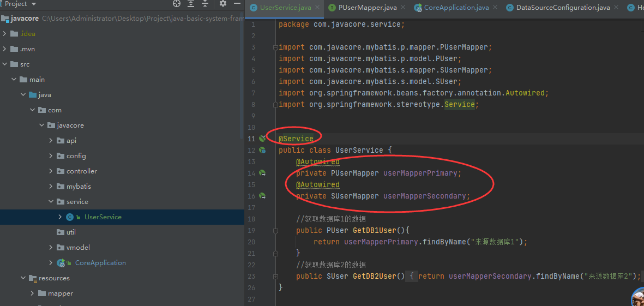Image resolution: width=644 pixels, height=306 pixels.
Task: Collapse the com package arrow
Action: click(33, 110)
